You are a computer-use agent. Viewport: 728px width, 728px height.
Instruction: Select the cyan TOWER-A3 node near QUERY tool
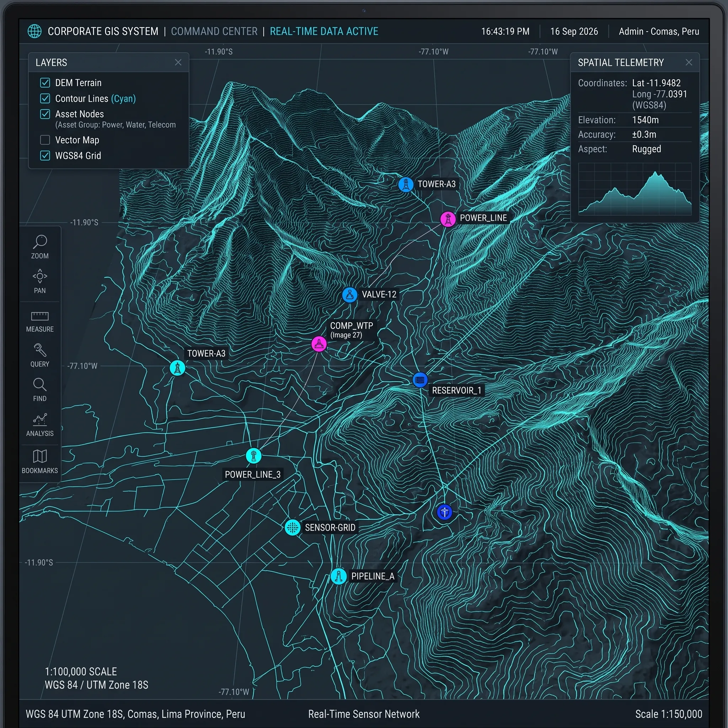click(x=177, y=368)
